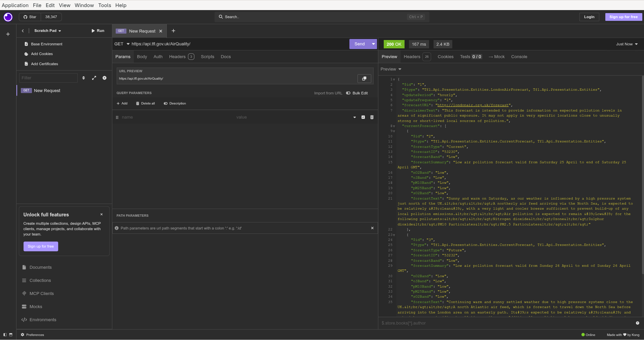
Task: Copy the URL preview to clipboard
Action: tap(364, 79)
